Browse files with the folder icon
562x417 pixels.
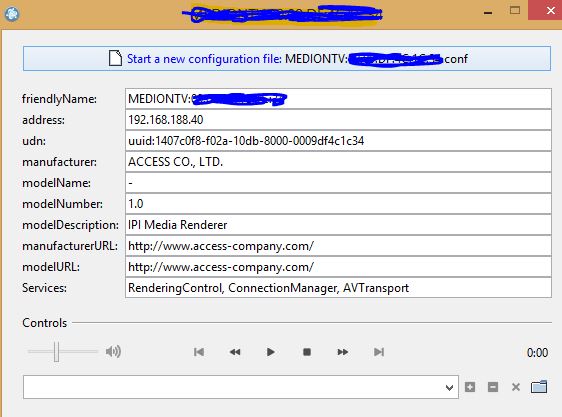tap(539, 387)
